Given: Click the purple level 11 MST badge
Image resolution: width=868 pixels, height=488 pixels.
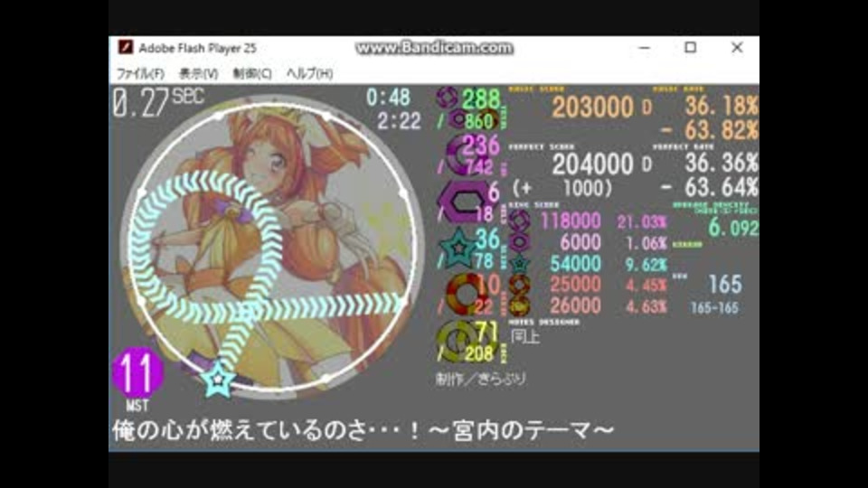Looking at the screenshot, I should [x=137, y=373].
